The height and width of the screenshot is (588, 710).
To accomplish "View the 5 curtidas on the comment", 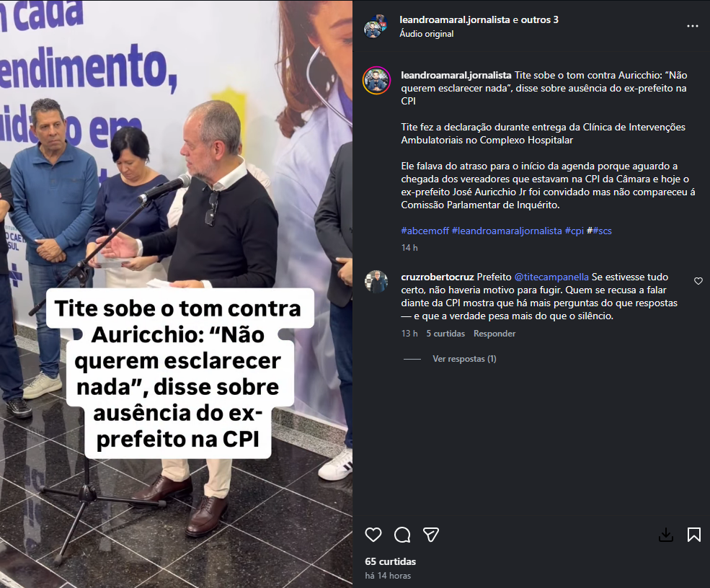I will coord(445,333).
